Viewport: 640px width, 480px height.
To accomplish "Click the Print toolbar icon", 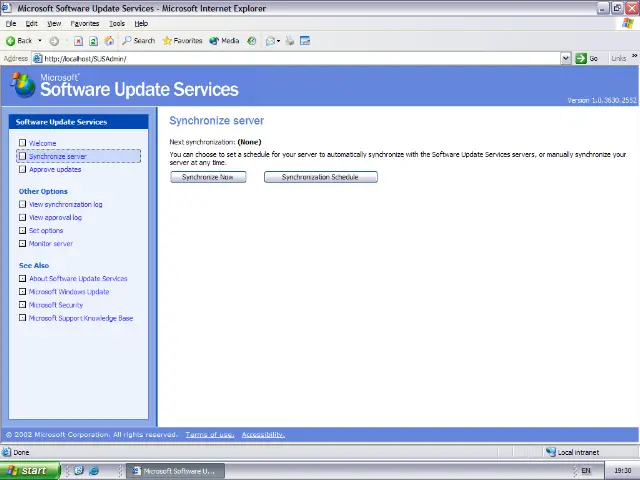I will coord(290,41).
